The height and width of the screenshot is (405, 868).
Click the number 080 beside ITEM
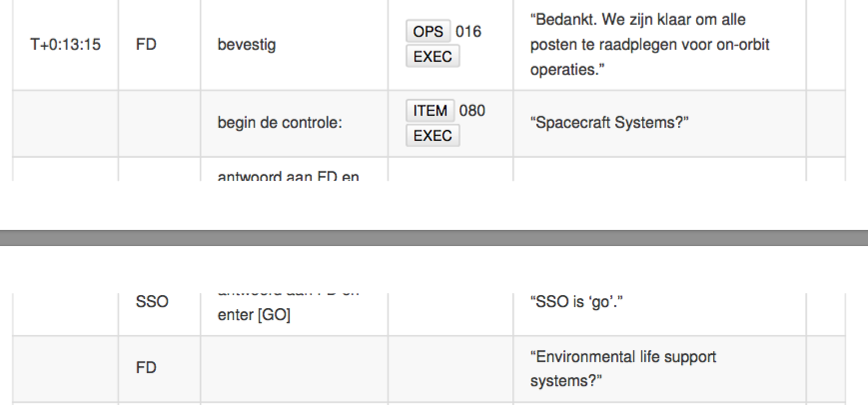point(472,111)
